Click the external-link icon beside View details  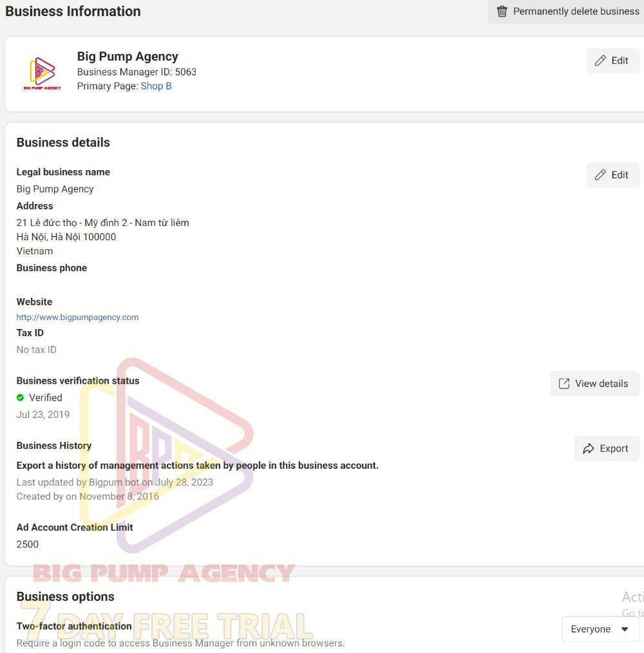[564, 383]
